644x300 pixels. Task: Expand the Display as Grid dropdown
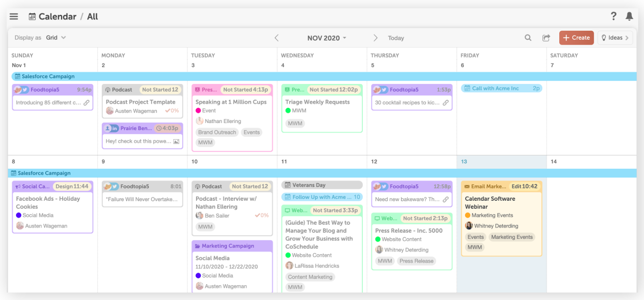(x=56, y=37)
